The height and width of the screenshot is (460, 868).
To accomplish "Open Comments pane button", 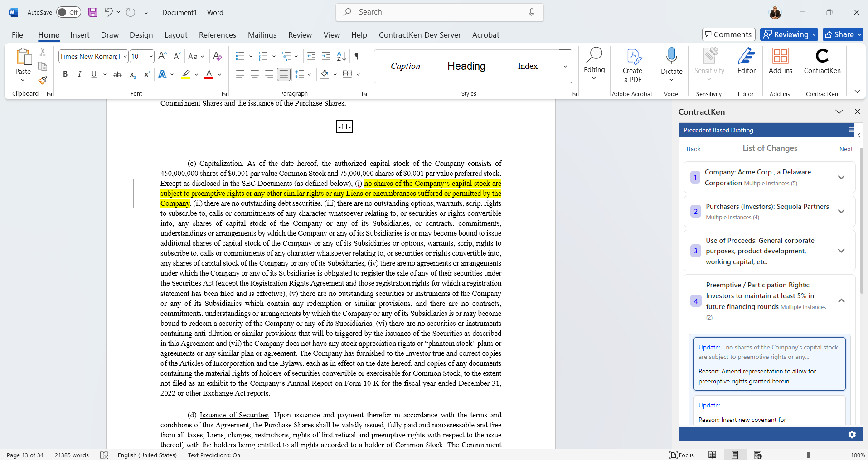I will [729, 34].
